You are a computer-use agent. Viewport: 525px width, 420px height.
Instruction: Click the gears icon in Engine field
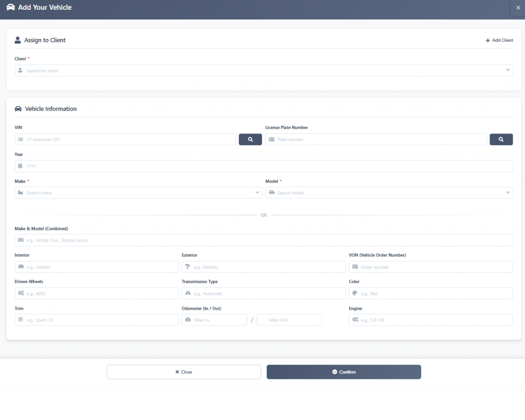pyautogui.click(x=355, y=320)
